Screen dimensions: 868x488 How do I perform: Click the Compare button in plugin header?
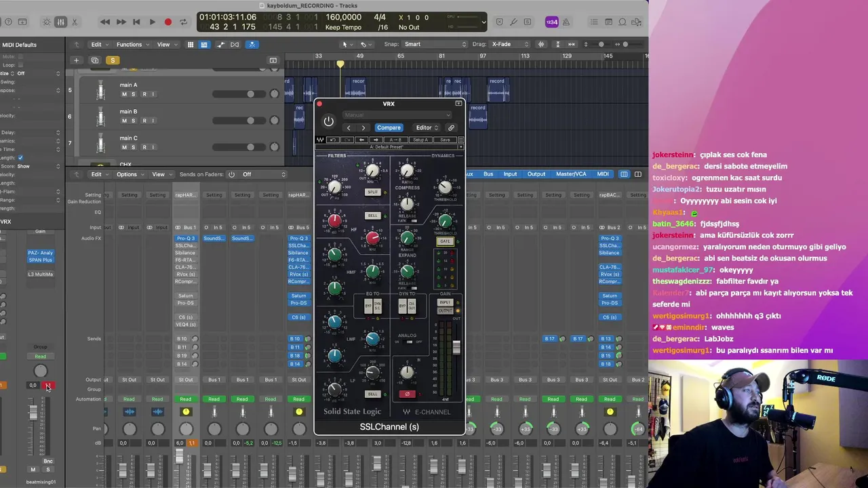389,127
